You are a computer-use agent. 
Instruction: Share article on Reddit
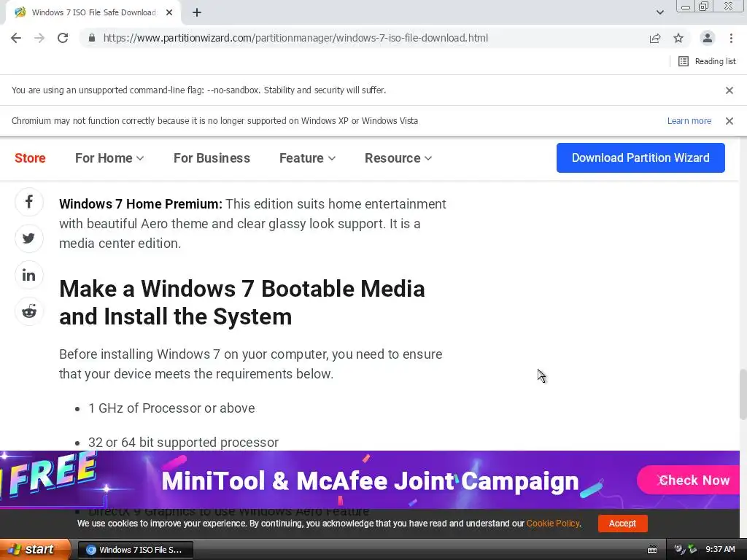(29, 312)
